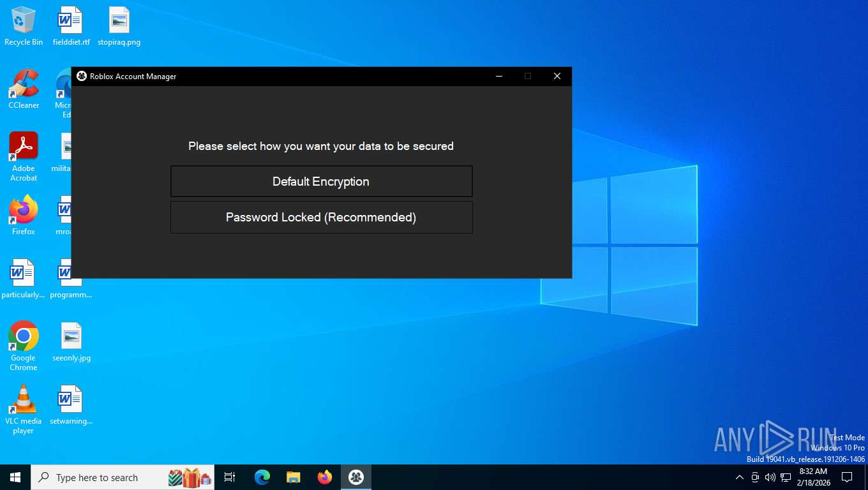
Task: Select Google Chrome desktop shortcut
Action: (24, 346)
